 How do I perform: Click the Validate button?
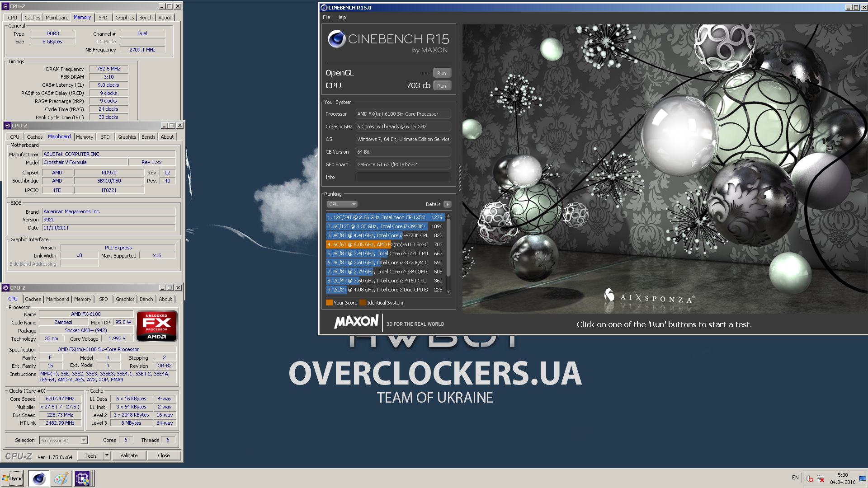[129, 455]
